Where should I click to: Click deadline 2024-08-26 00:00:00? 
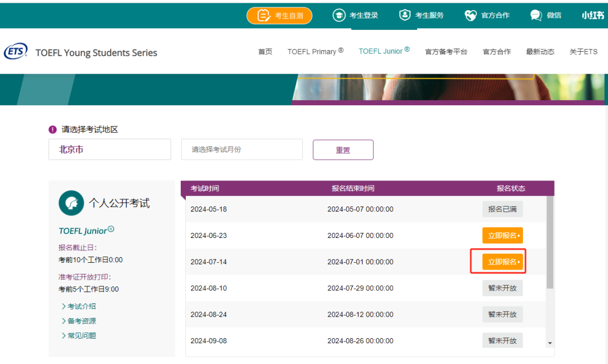[x=360, y=341]
